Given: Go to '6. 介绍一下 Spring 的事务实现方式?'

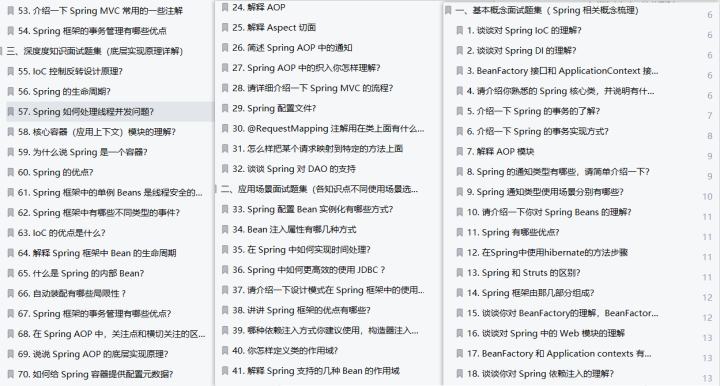Looking at the screenshot, I should [x=538, y=131].
